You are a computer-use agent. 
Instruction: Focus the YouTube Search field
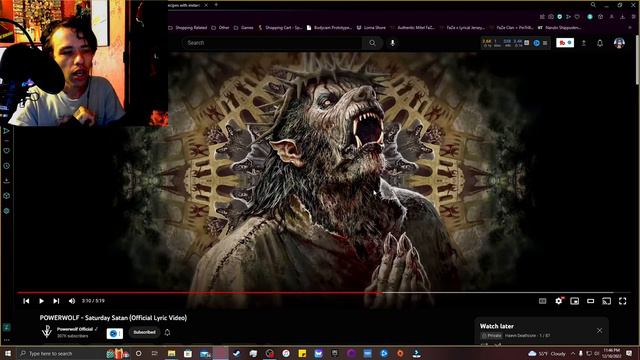coord(271,43)
